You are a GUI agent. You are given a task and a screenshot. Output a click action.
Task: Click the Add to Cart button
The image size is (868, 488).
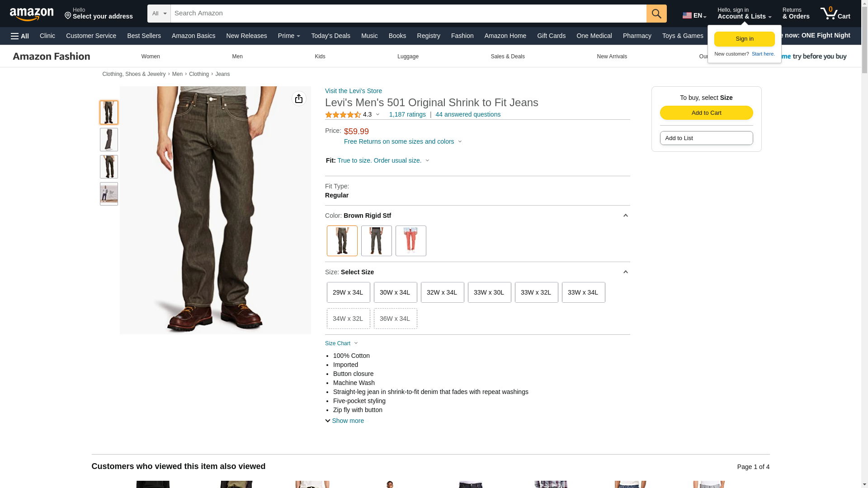pos(706,113)
